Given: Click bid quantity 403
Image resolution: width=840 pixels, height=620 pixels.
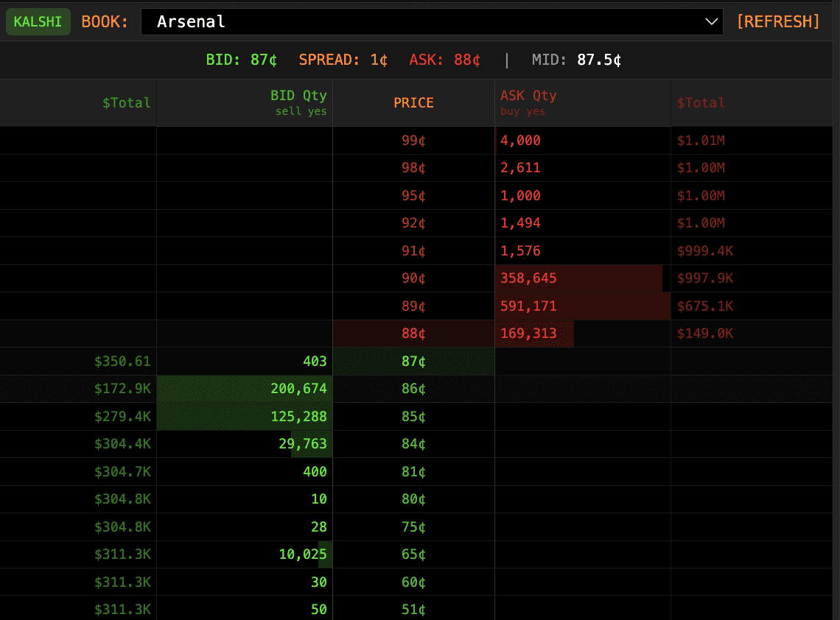Looking at the screenshot, I should click(315, 361).
